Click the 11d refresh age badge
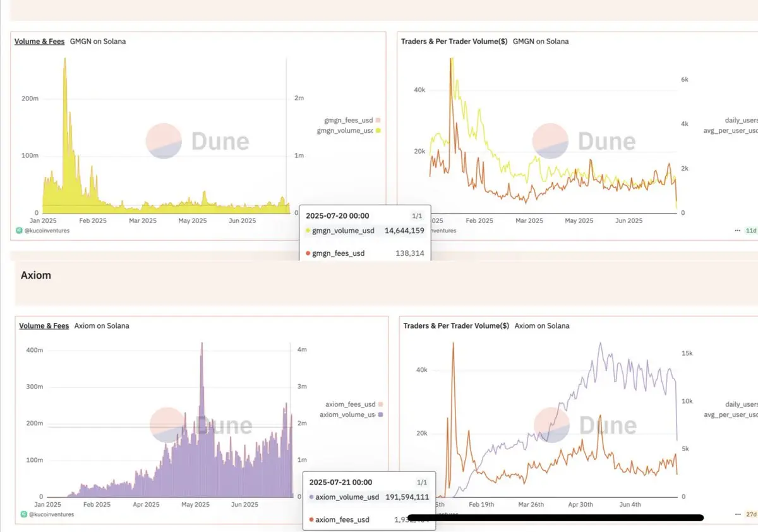This screenshot has width=758, height=532. click(751, 231)
